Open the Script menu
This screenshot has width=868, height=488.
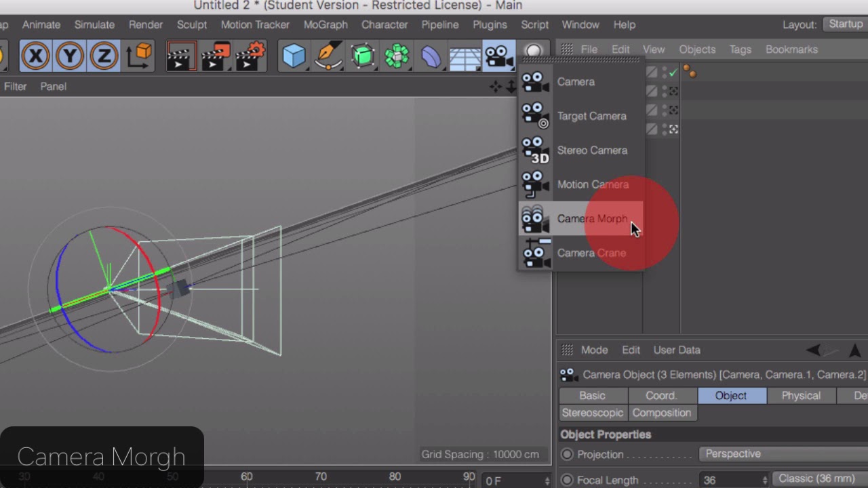point(534,24)
